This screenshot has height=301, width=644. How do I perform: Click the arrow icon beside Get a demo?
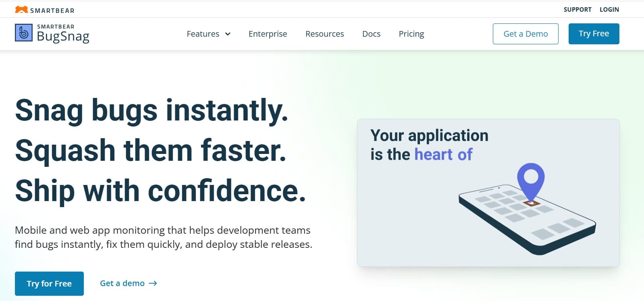(x=153, y=284)
